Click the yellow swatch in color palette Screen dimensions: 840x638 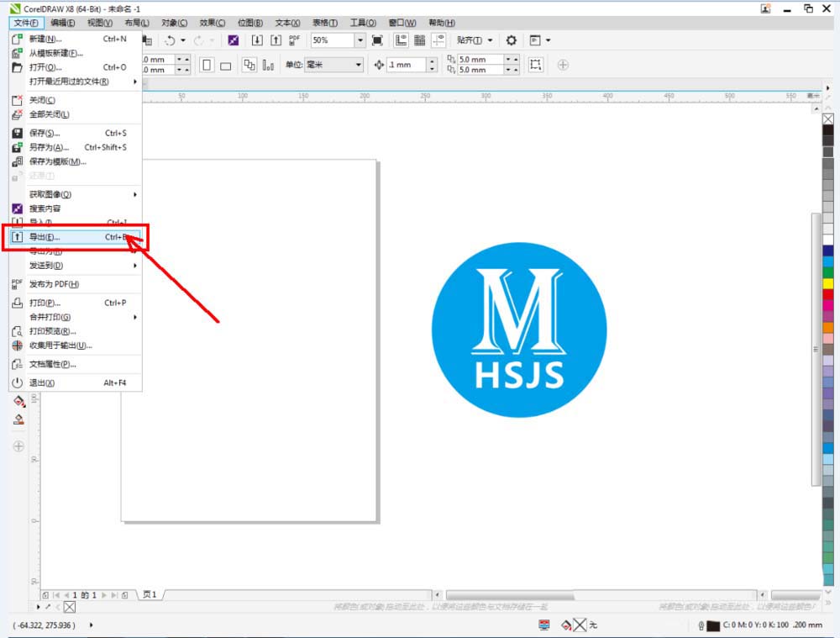[828, 283]
